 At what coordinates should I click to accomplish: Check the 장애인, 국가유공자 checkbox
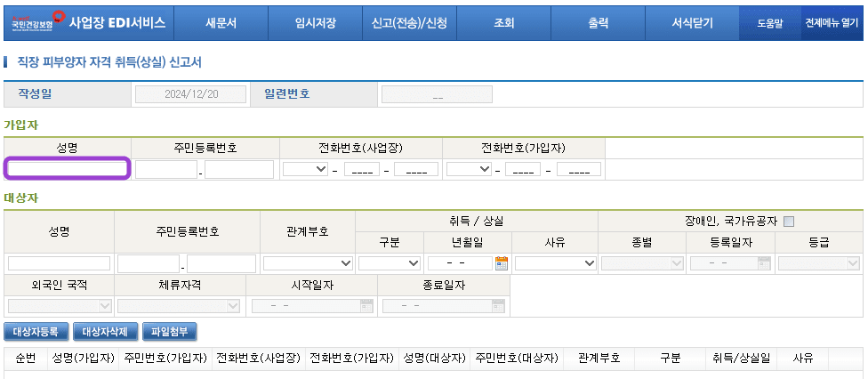789,222
